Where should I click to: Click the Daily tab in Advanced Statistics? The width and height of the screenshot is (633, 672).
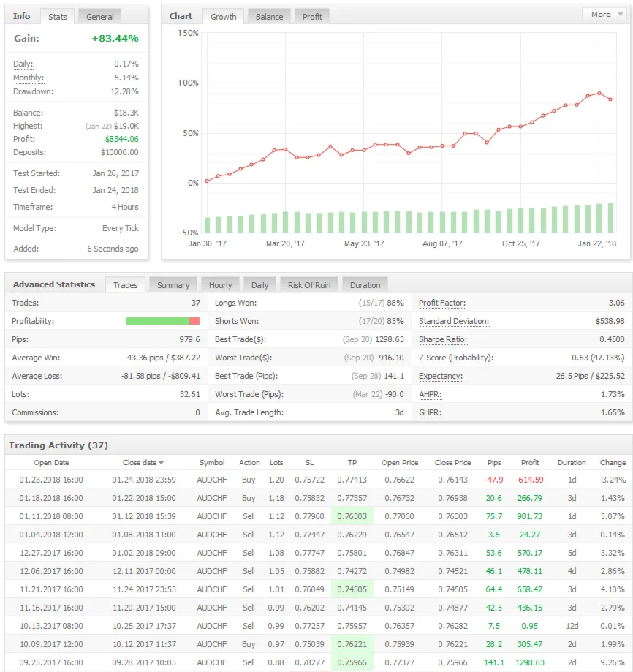pyautogui.click(x=259, y=285)
